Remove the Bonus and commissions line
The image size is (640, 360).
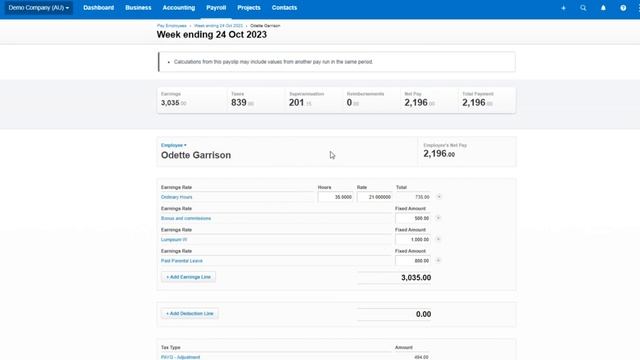tap(438, 218)
